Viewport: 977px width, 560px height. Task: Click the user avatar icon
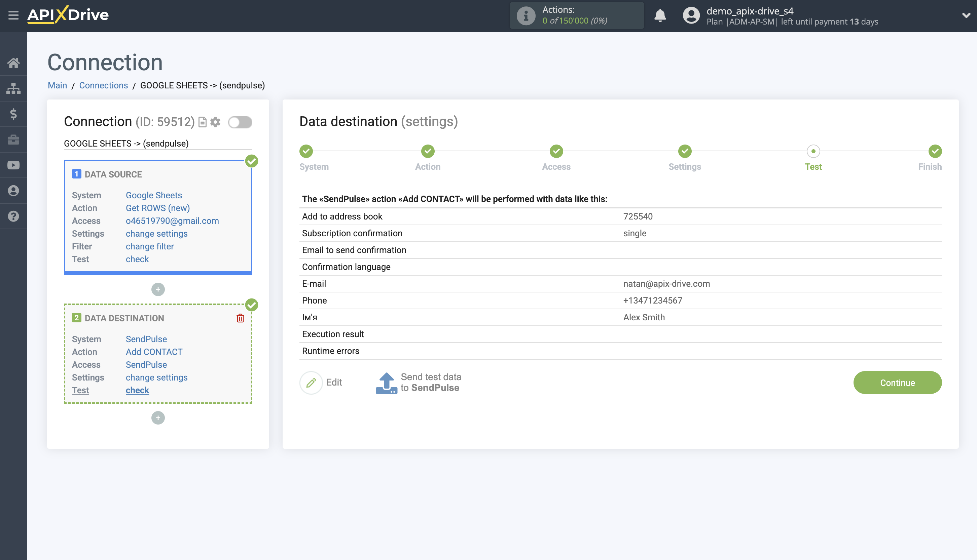click(x=691, y=16)
